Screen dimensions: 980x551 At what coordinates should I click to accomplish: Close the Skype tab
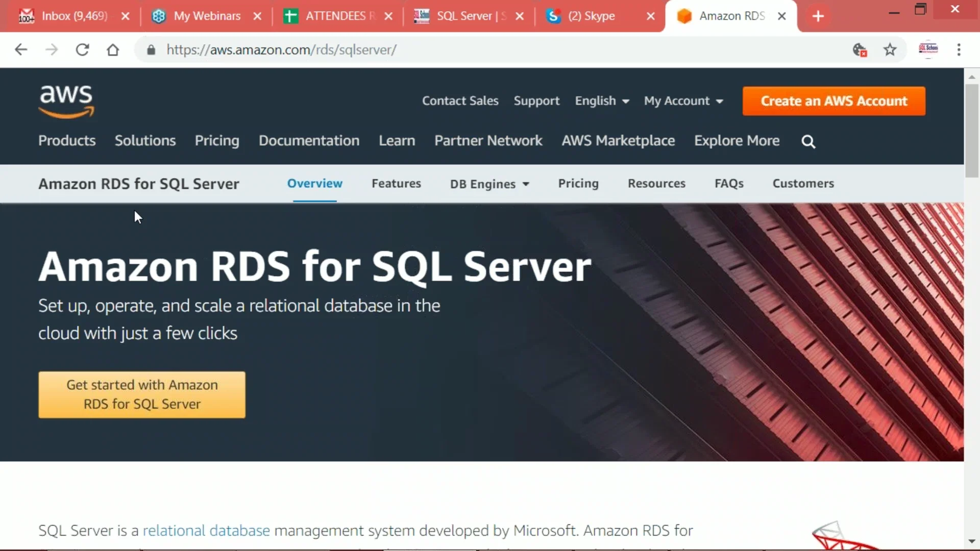pos(651,16)
